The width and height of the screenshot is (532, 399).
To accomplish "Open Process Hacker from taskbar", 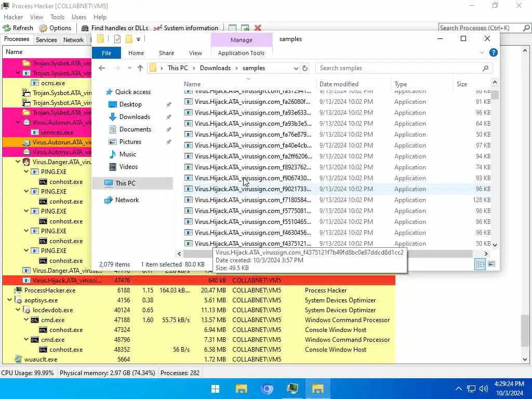I will point(292,389).
